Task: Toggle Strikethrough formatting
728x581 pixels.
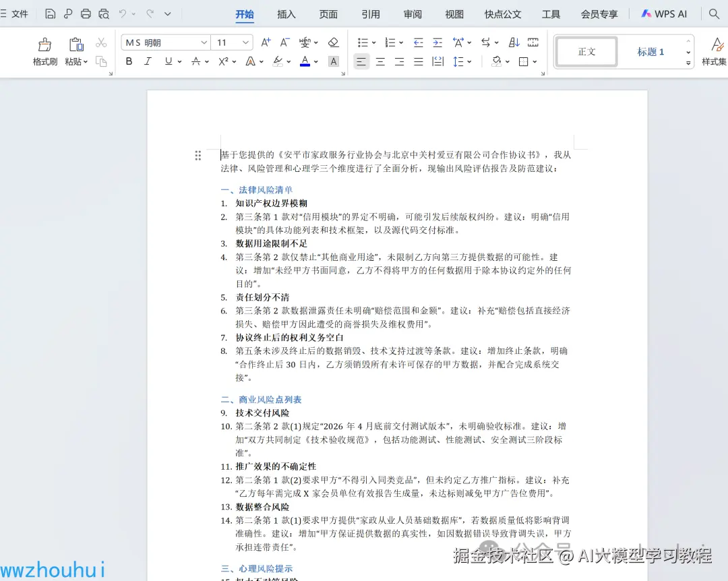Action: pos(196,61)
